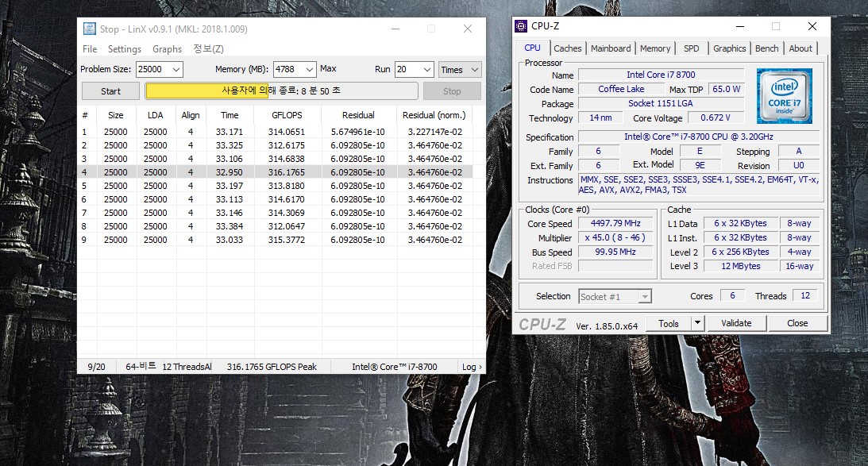
Task: Switch to the Caches tab
Action: coord(567,48)
